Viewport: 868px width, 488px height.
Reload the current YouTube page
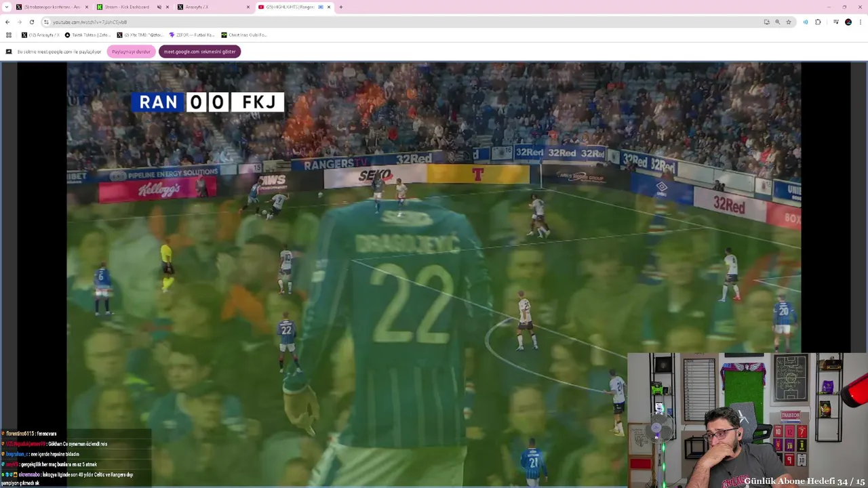[x=31, y=22]
